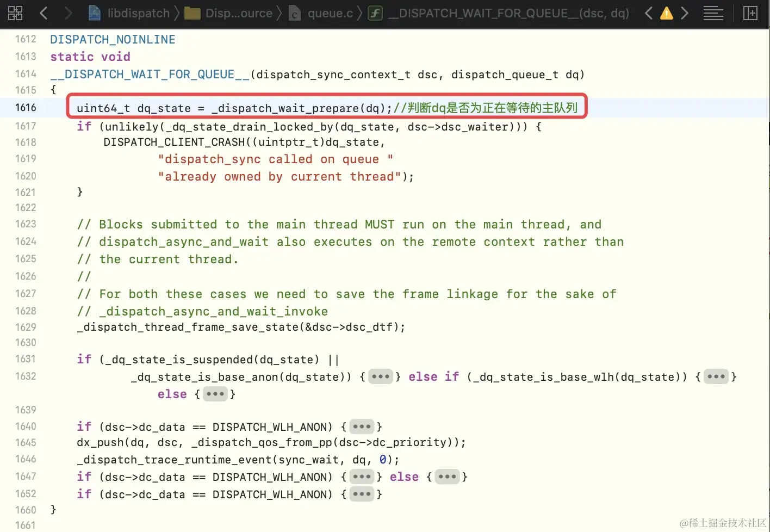Click _dispatch_trace_runtime_event call

[174, 460]
